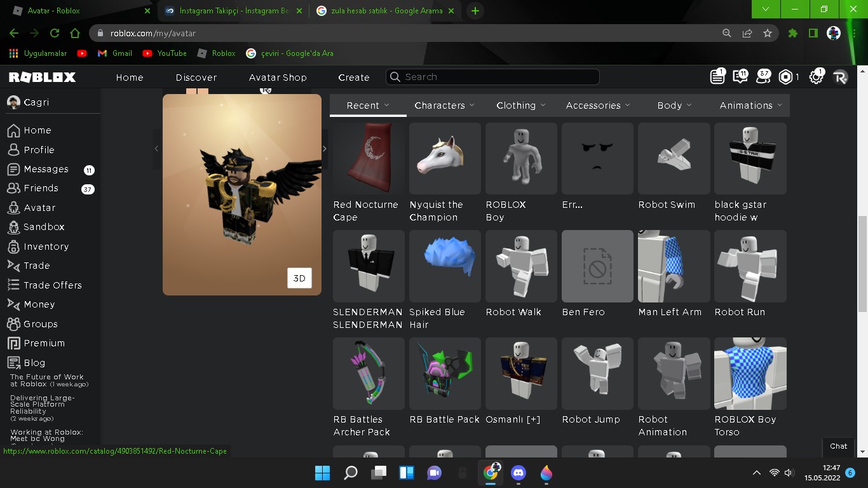
Task: Open new browser tab
Action: (475, 11)
